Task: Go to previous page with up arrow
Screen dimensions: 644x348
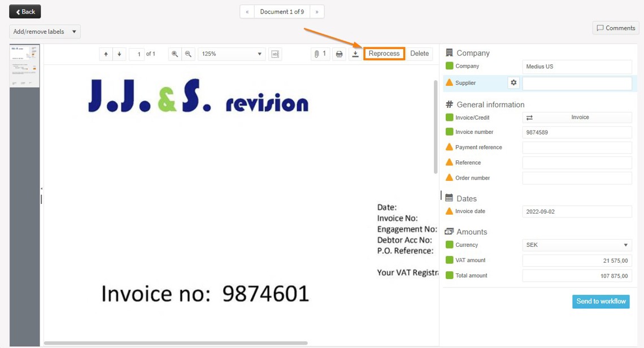Action: pyautogui.click(x=106, y=54)
